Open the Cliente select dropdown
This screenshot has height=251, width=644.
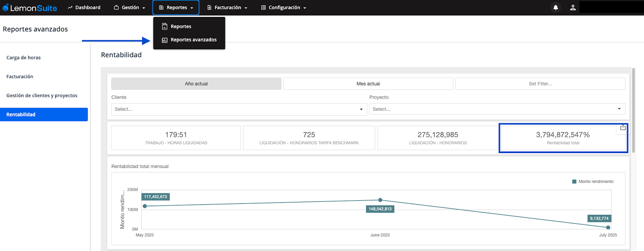[239, 109]
